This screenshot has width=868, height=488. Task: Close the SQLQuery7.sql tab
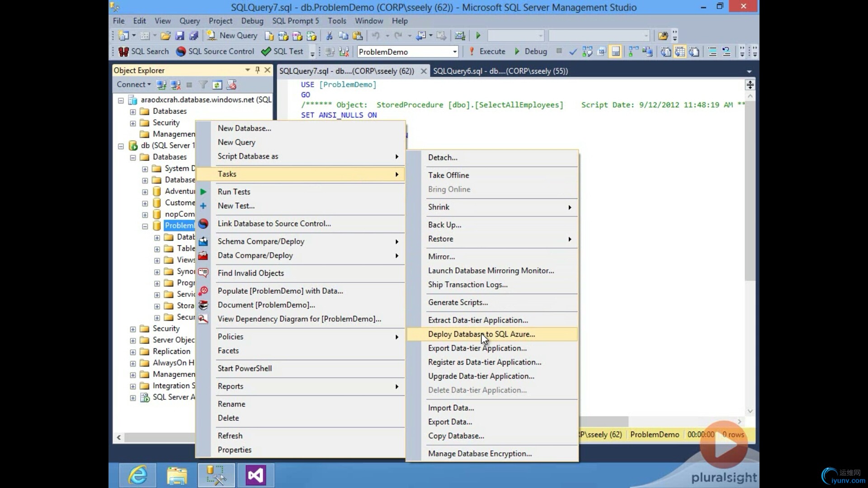423,71
